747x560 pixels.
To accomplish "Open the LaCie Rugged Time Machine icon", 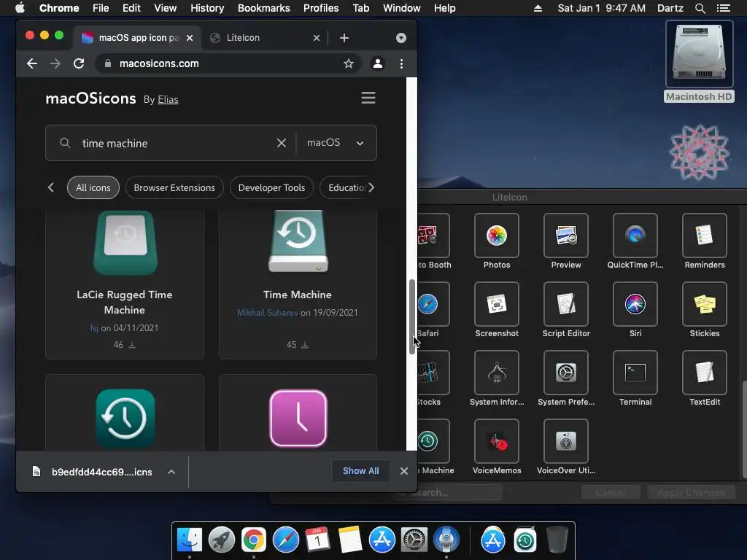I will [x=125, y=243].
